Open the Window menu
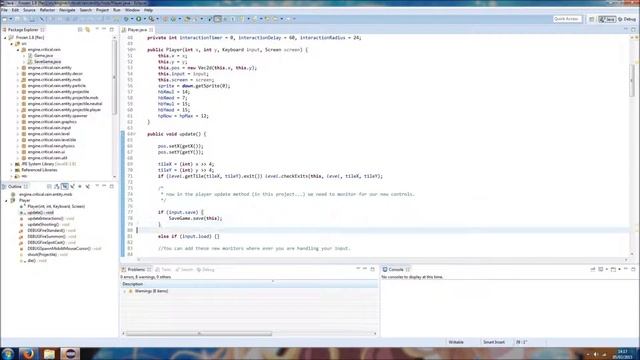 point(132,10)
